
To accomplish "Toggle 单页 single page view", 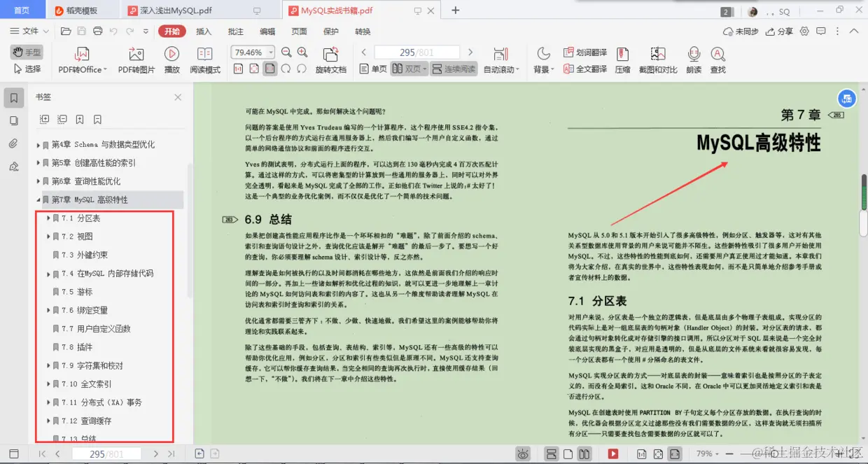I will point(373,69).
